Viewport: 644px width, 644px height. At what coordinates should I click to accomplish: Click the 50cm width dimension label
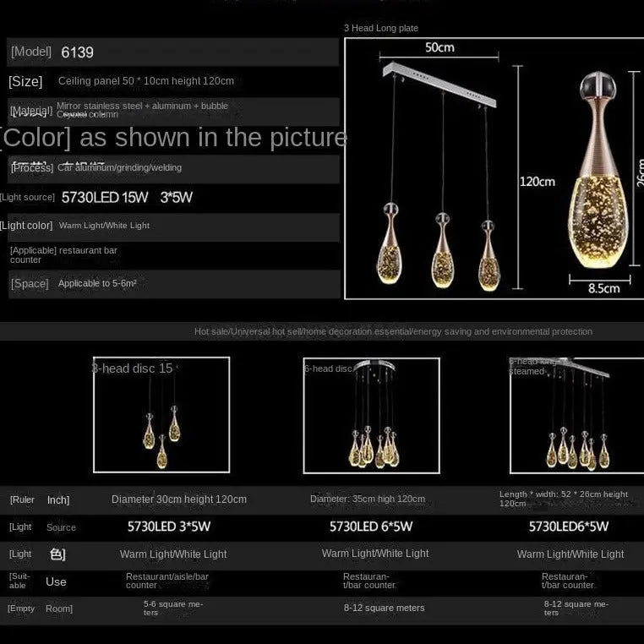(x=439, y=47)
